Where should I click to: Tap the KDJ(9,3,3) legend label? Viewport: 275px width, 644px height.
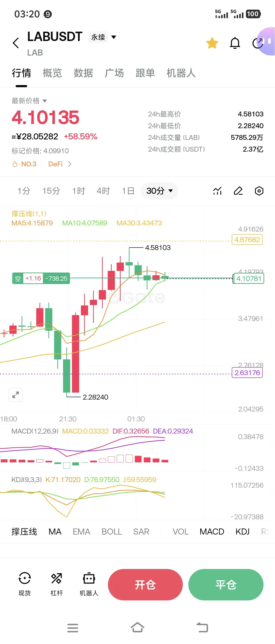27,479
